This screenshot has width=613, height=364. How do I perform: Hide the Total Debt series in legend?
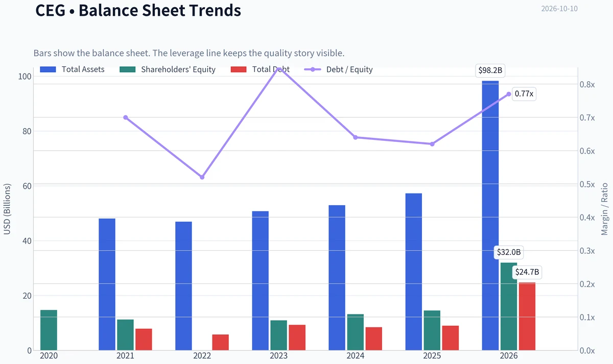[261, 69]
